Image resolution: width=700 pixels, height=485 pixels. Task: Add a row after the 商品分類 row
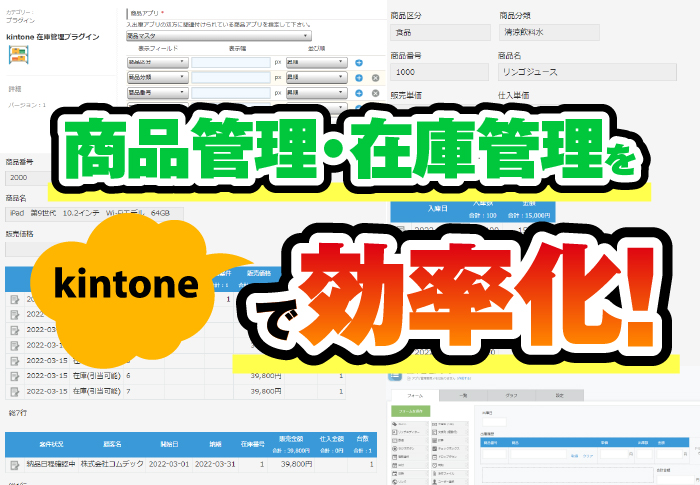coord(358,78)
